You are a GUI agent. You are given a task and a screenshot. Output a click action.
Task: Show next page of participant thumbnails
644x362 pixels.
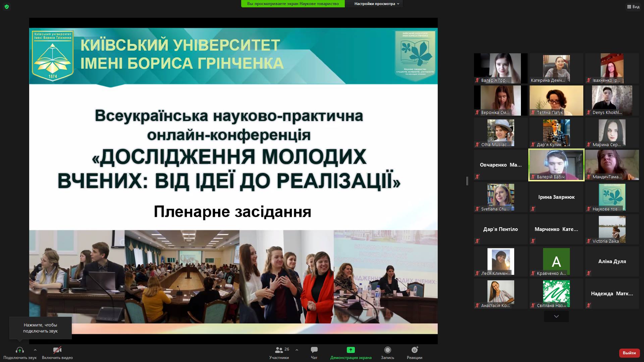tap(556, 316)
